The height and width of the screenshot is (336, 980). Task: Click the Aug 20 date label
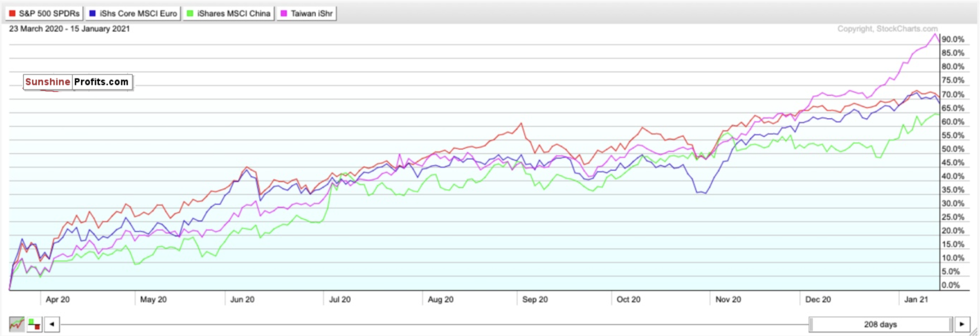441,299
